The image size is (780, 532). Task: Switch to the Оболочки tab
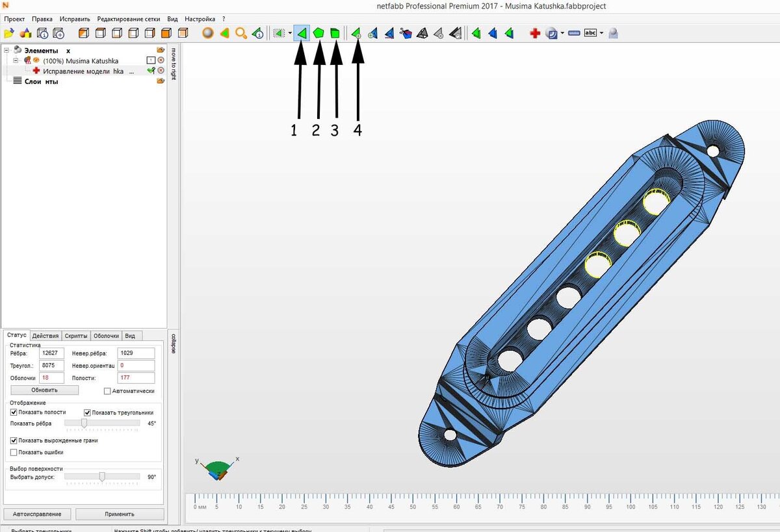pyautogui.click(x=106, y=336)
